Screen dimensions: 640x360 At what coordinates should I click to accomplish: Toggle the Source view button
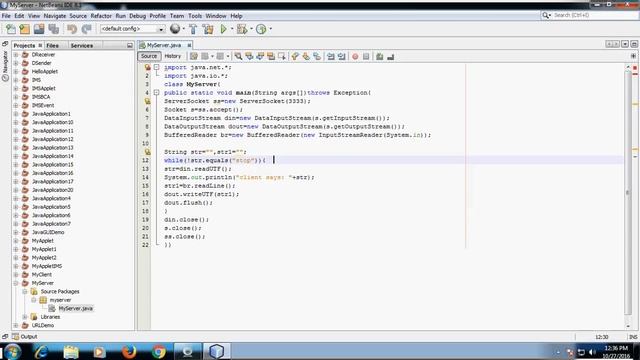tap(149, 56)
